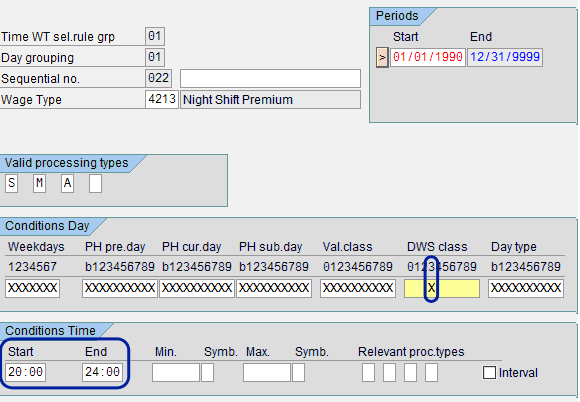This screenshot has height=402, width=580.
Task: Click the PH cur.day condition field
Action: point(197,288)
